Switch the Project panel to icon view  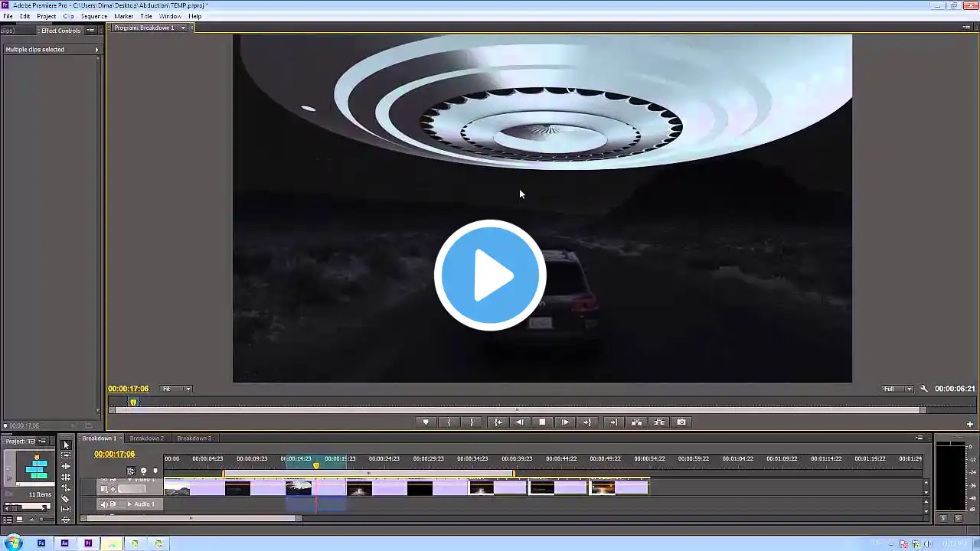pyautogui.click(x=20, y=520)
